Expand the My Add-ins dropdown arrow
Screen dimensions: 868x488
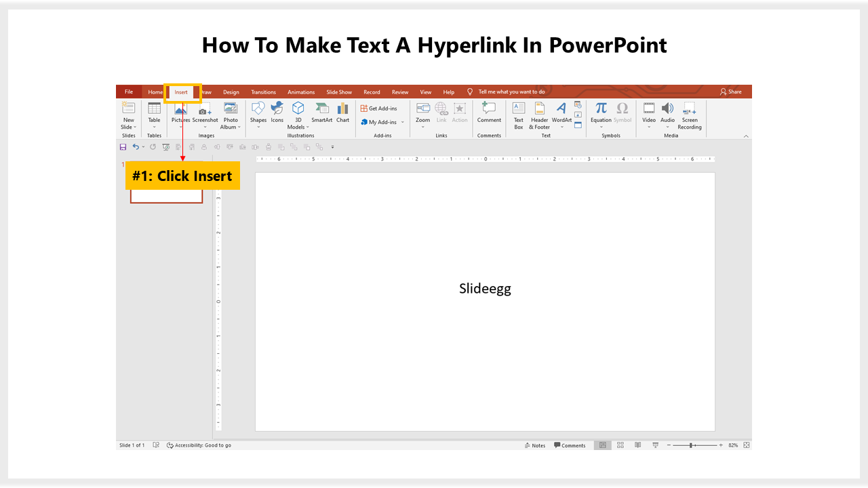pyautogui.click(x=402, y=123)
